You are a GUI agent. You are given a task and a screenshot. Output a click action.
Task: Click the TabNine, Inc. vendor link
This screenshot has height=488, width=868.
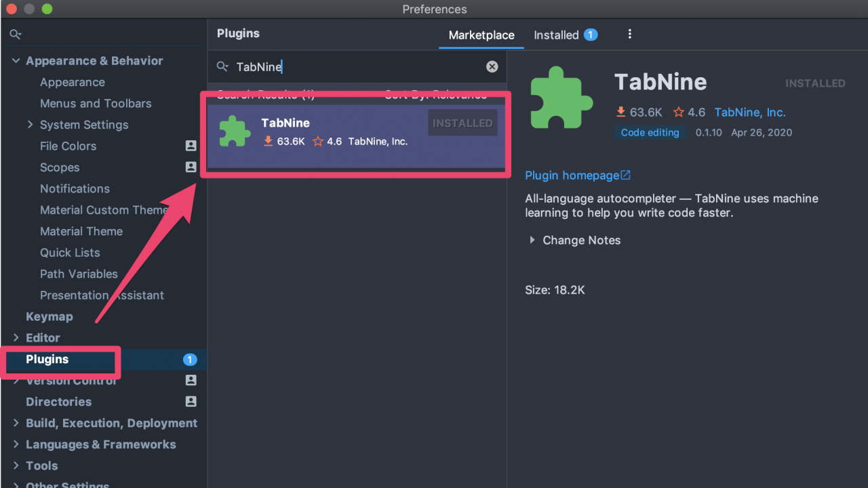[x=749, y=112]
